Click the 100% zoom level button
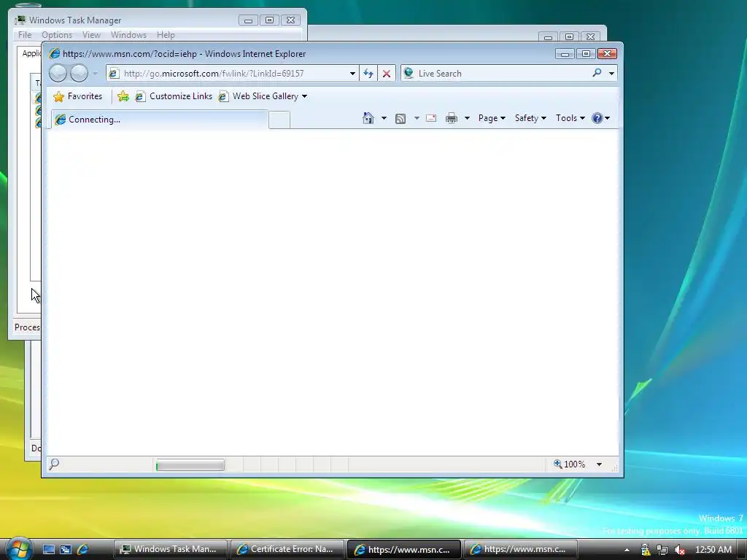Viewport: 747px width, 560px height. [569, 464]
